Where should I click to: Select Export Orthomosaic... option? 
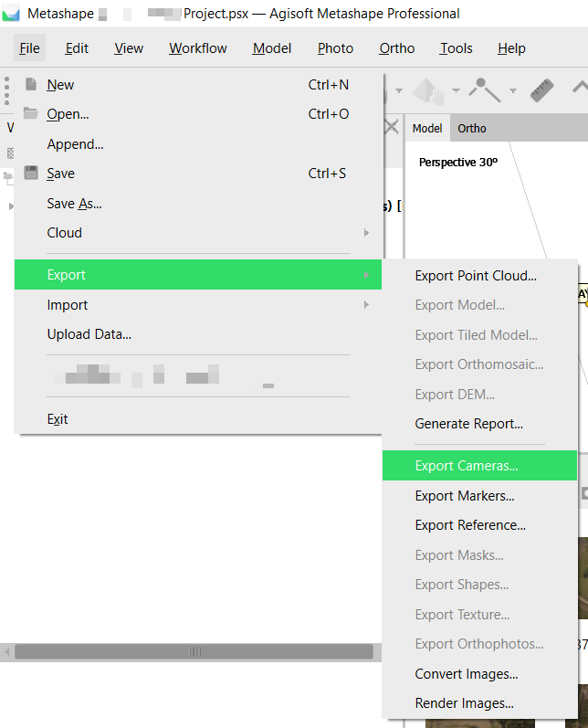coord(480,364)
